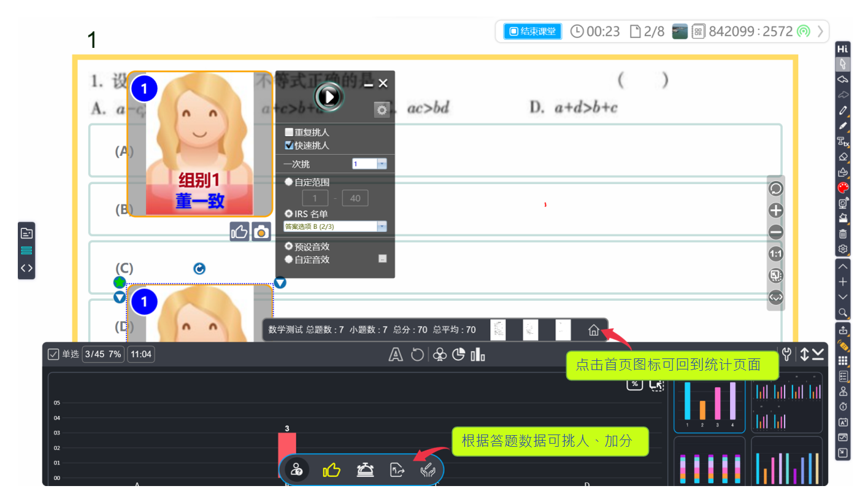This screenshot has height=502, width=868.
Task: Click the home icon in the test summary bar
Action: (x=593, y=330)
